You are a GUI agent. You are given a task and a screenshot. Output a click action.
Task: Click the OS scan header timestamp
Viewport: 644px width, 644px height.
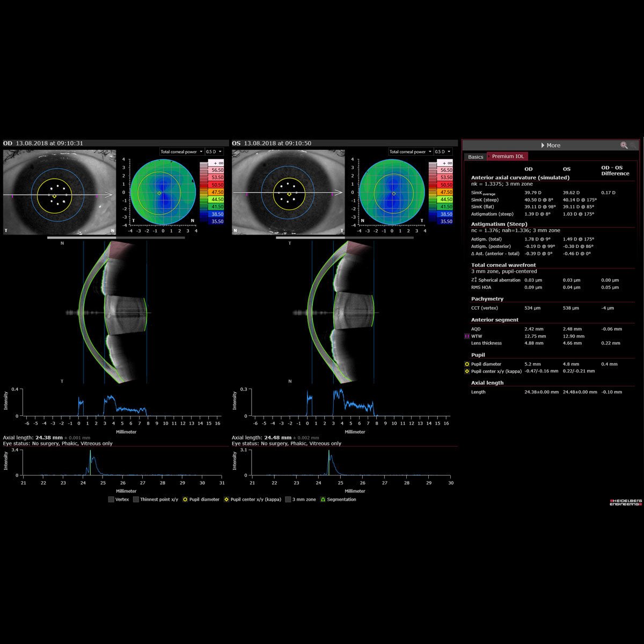tap(277, 143)
